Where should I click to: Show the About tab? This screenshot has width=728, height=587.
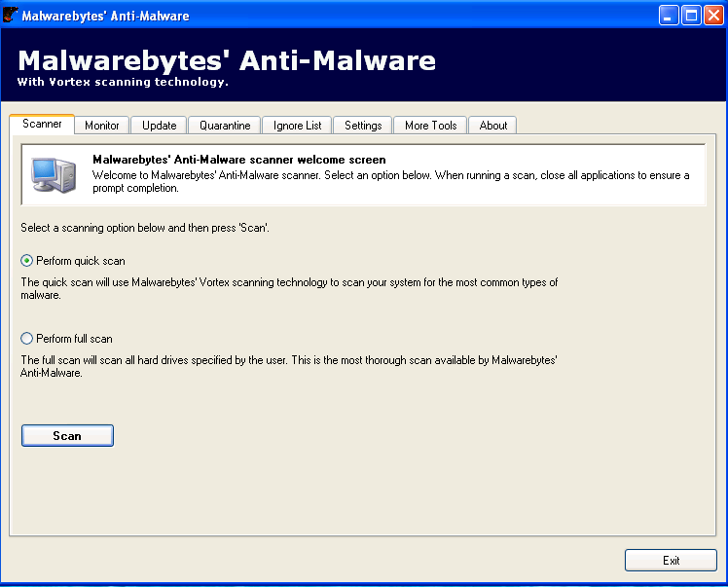click(493, 126)
